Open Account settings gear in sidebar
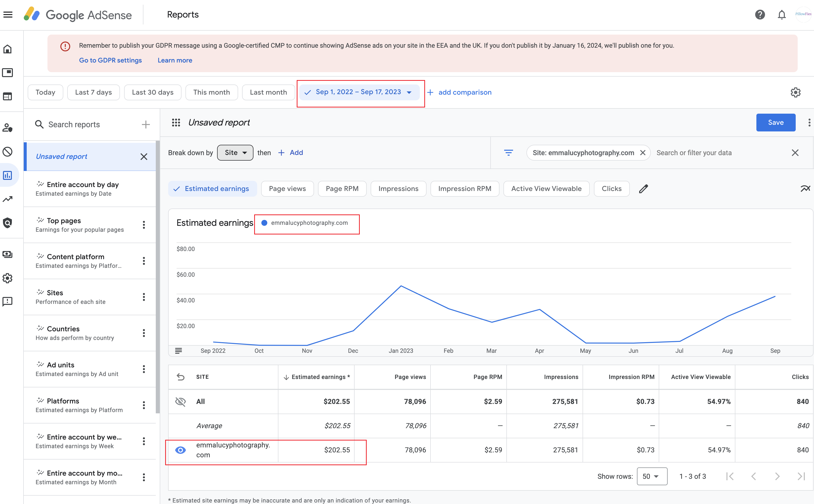This screenshot has width=814, height=504. point(8,278)
